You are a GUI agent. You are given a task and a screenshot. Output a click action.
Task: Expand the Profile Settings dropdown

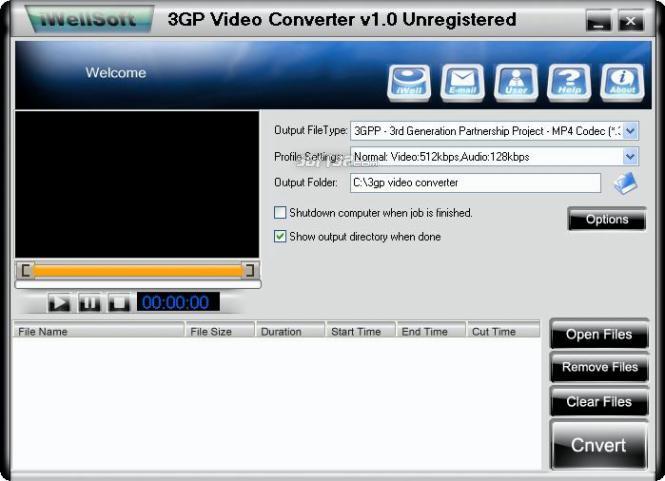tap(631, 157)
